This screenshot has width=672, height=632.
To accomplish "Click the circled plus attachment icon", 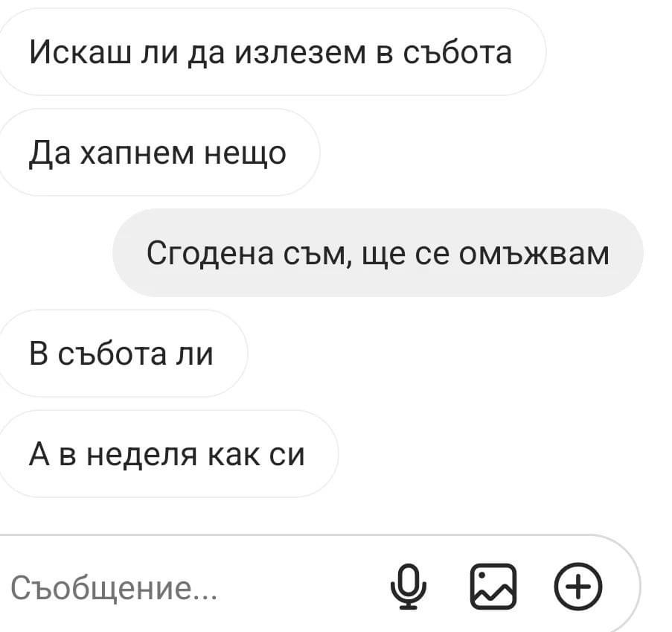I will point(578,586).
